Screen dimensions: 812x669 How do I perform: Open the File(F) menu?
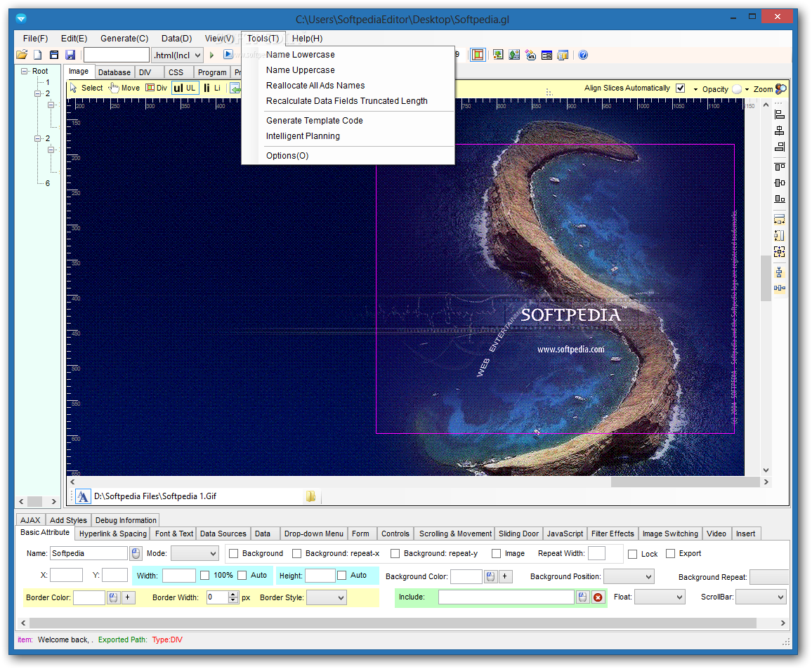[35, 39]
